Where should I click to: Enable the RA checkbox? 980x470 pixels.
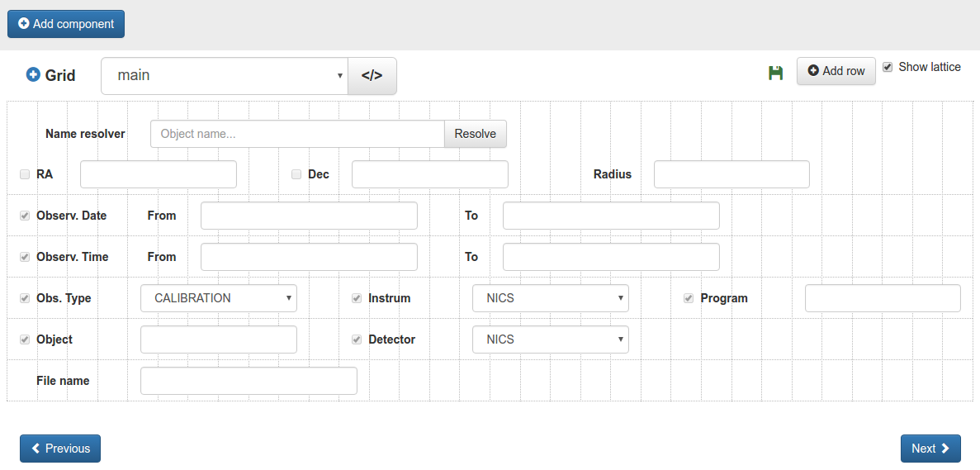(x=25, y=174)
